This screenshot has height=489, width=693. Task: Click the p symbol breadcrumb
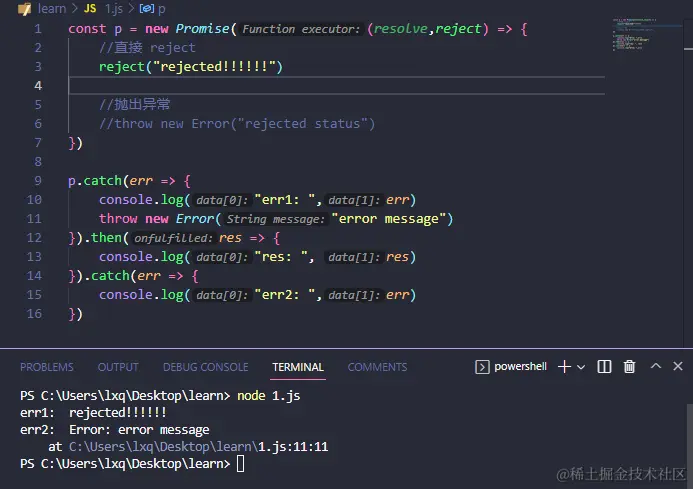pyautogui.click(x=162, y=9)
